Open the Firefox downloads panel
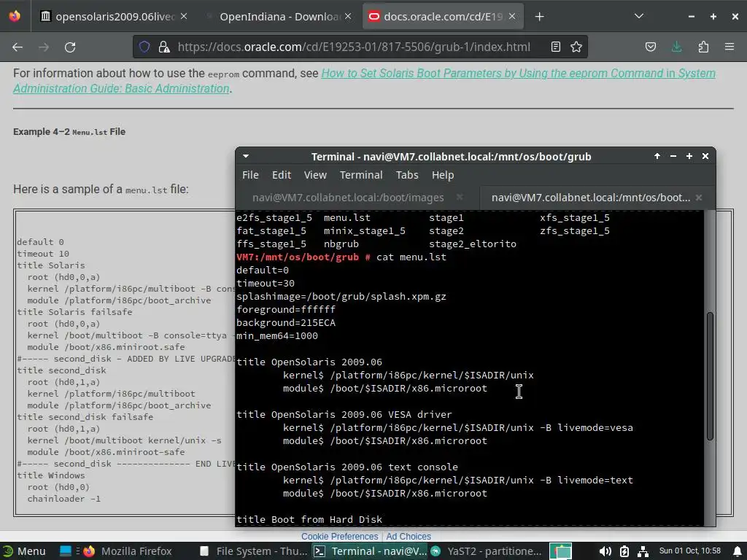 [x=676, y=47]
